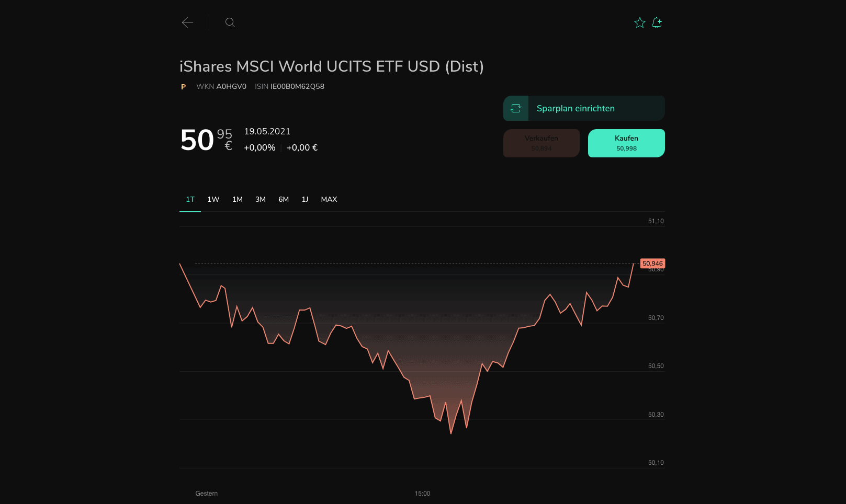Click the 50,30 price axis label
846x504 pixels.
pos(656,415)
